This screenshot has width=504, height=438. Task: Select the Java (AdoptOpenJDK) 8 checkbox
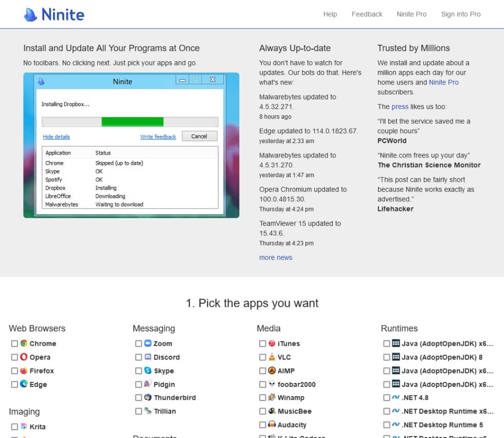387,357
